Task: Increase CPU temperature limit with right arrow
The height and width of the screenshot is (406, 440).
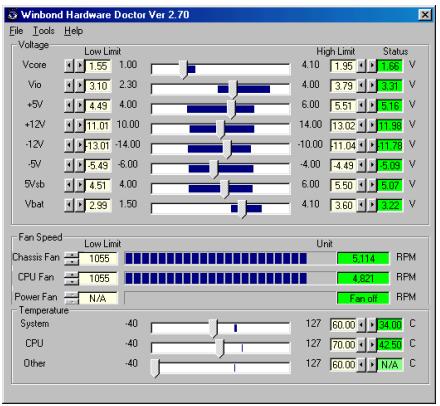Action: tap(372, 344)
